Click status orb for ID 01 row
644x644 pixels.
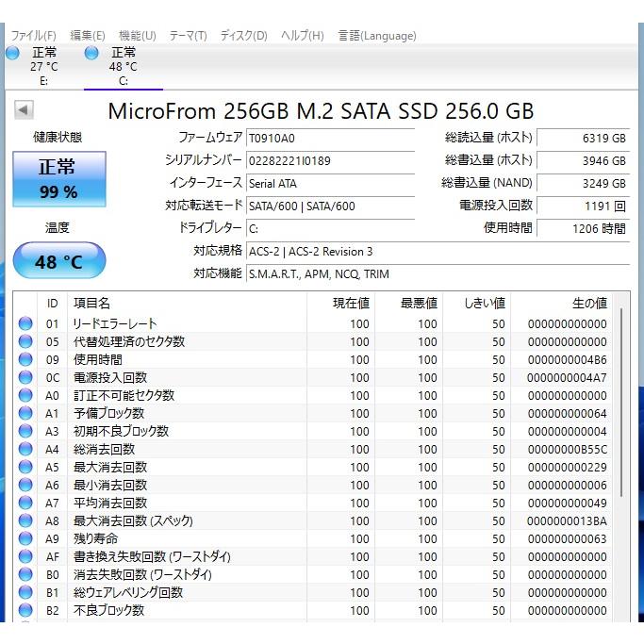click(25, 323)
